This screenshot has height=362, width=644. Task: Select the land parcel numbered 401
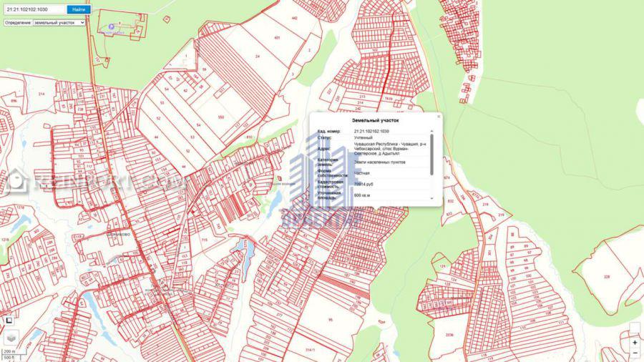click(277, 37)
